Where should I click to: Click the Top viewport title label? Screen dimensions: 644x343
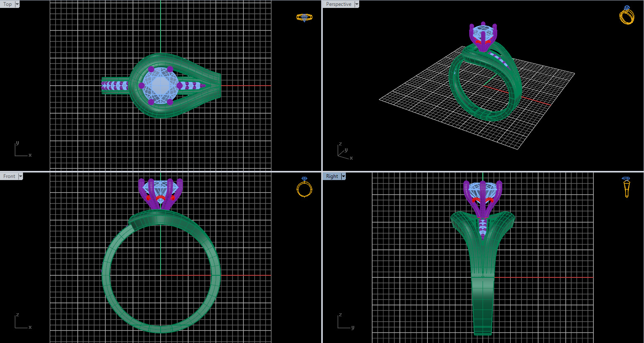[x=8, y=4]
